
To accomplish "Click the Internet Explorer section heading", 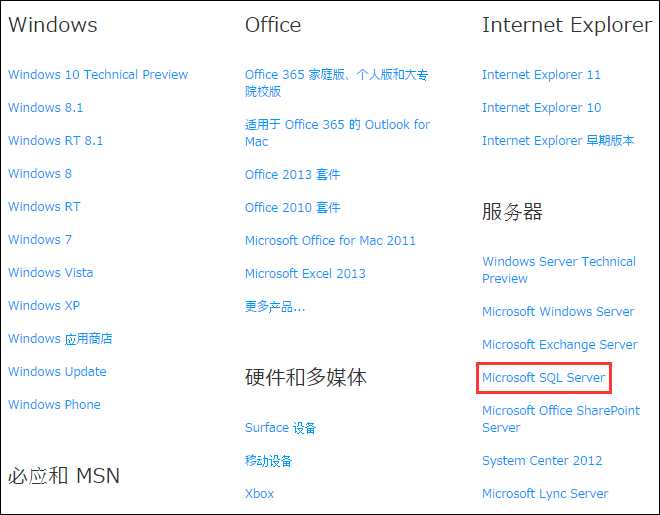I will (x=567, y=25).
